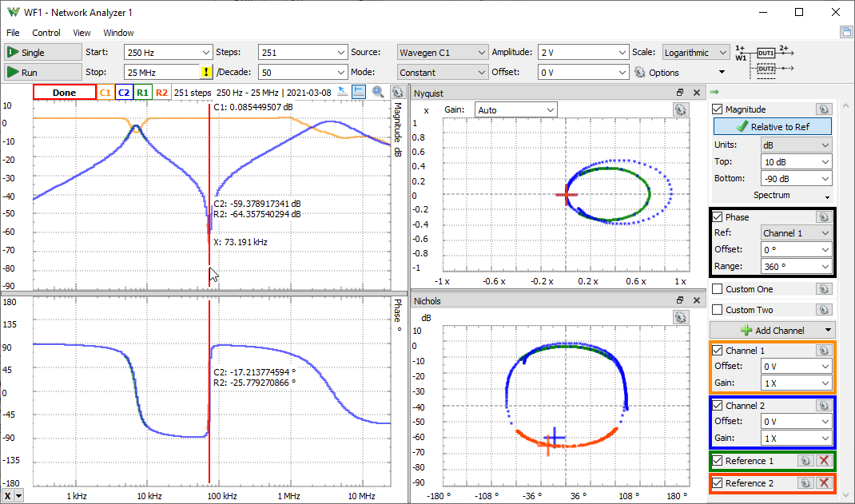Open the Scale Logarithmic dropdown
This screenshot has width=855, height=504.
coord(695,53)
